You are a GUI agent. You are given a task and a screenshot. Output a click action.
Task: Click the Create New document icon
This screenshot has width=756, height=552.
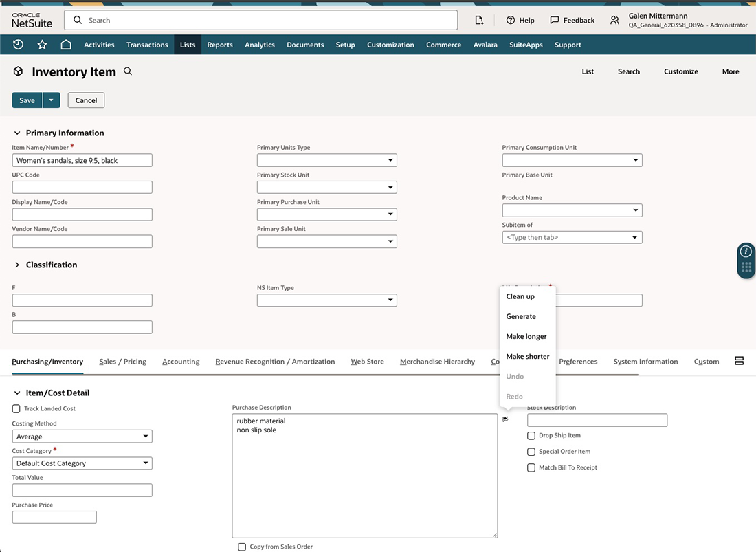(x=479, y=21)
